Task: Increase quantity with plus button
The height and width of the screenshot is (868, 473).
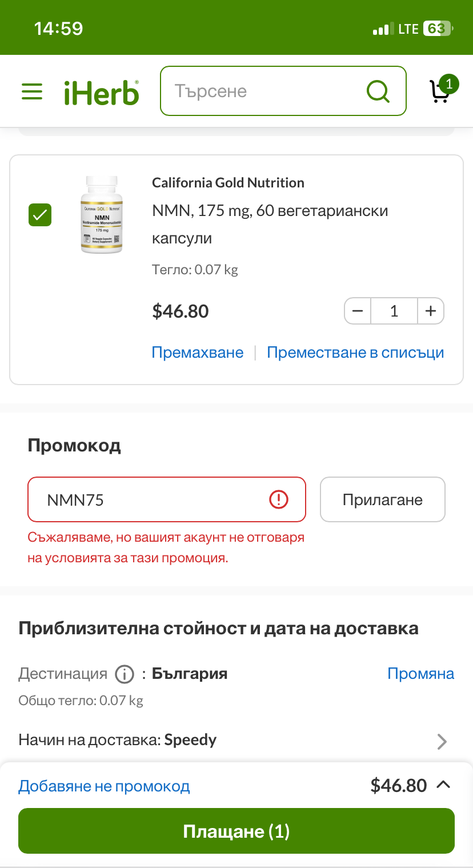Action: point(431,311)
